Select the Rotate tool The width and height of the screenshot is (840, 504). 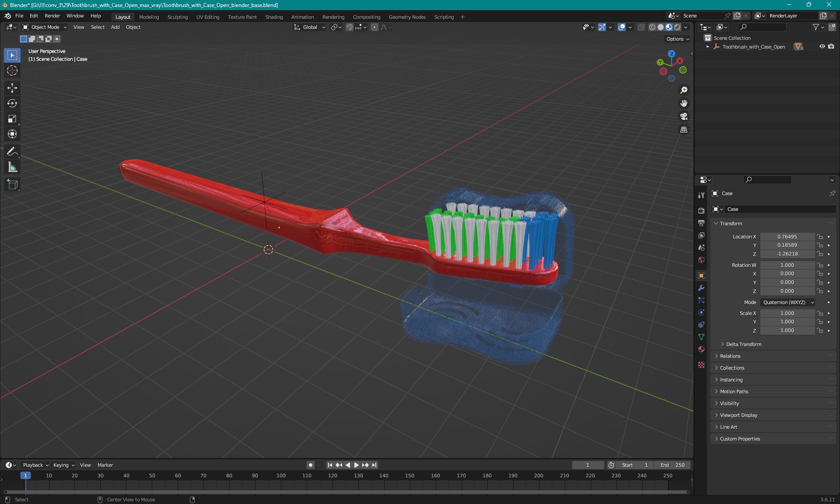tap(12, 103)
